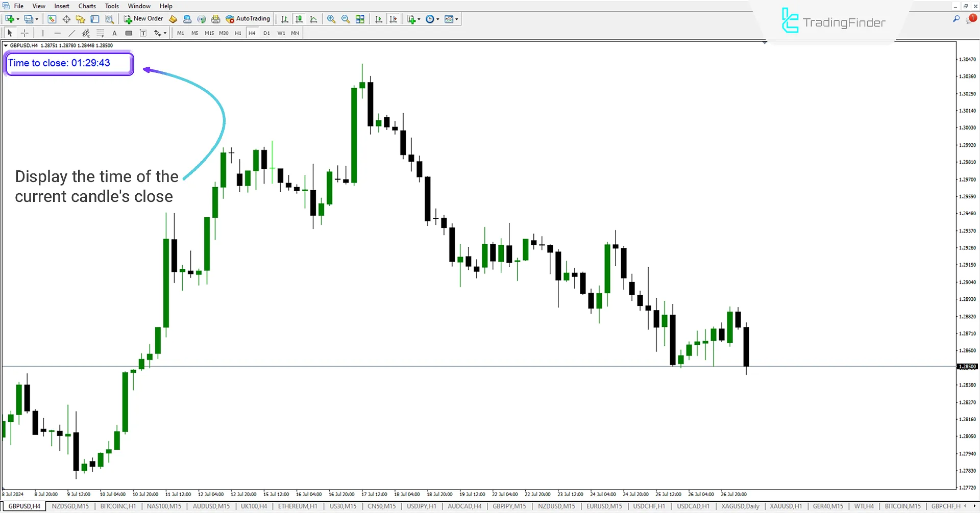This screenshot has height=513, width=980.
Task: Switch to the EURUSD,M15 chart tab
Action: (x=603, y=506)
